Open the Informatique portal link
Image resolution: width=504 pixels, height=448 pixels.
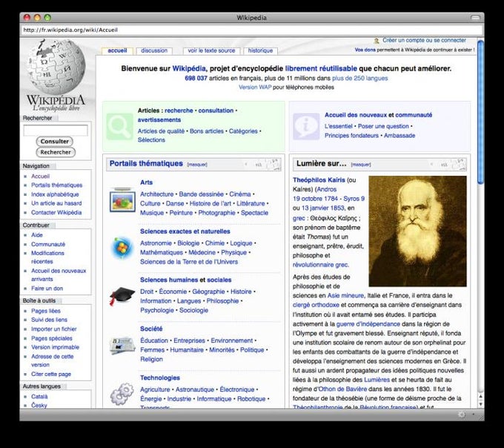pyautogui.click(x=213, y=399)
